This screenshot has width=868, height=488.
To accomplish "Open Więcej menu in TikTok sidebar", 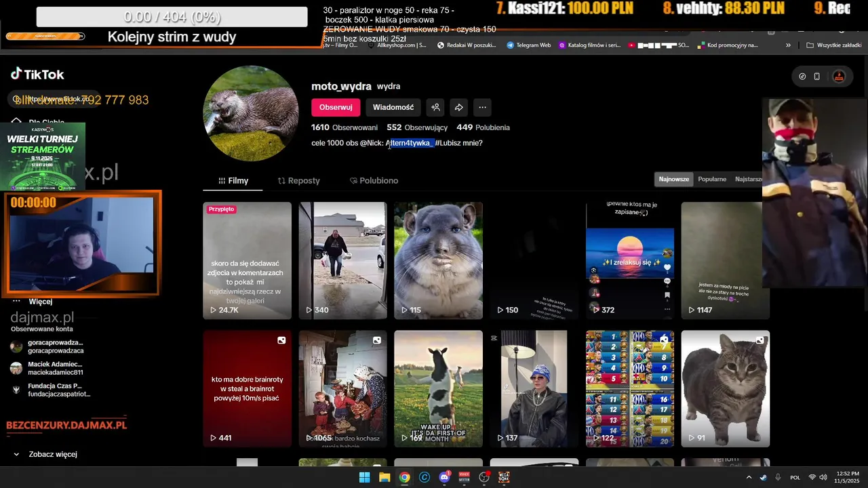I will coord(32,301).
